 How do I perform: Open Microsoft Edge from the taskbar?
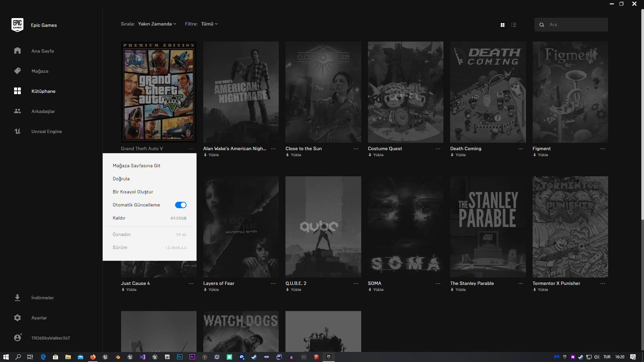click(x=43, y=357)
